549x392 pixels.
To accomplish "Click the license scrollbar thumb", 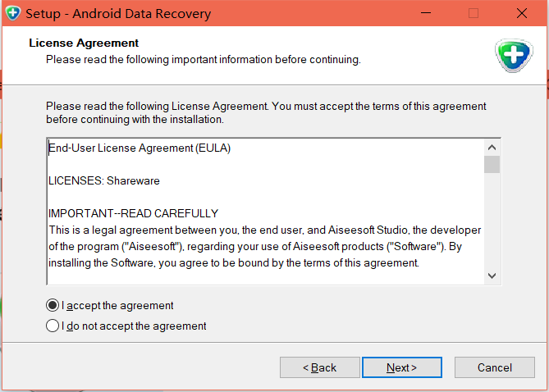I will pyautogui.click(x=492, y=165).
